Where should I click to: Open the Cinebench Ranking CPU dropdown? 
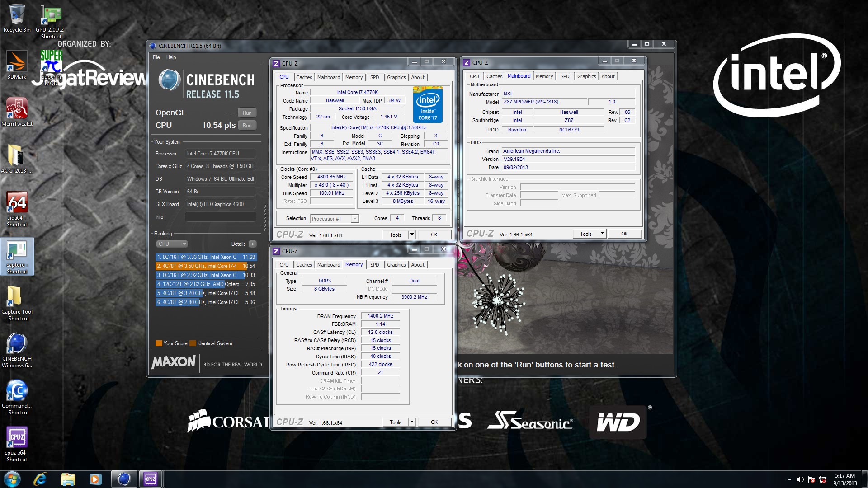pos(172,244)
